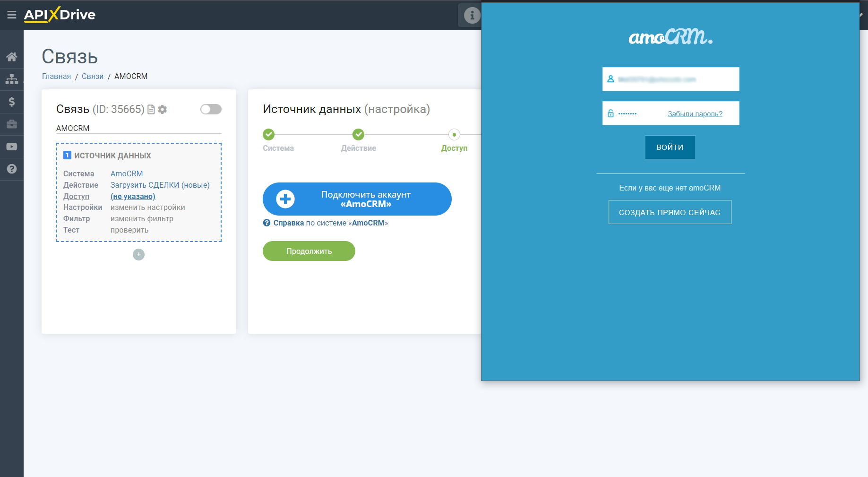Open the Home icon in the sidebar
Image resolution: width=868 pixels, height=477 pixels.
tap(12, 57)
